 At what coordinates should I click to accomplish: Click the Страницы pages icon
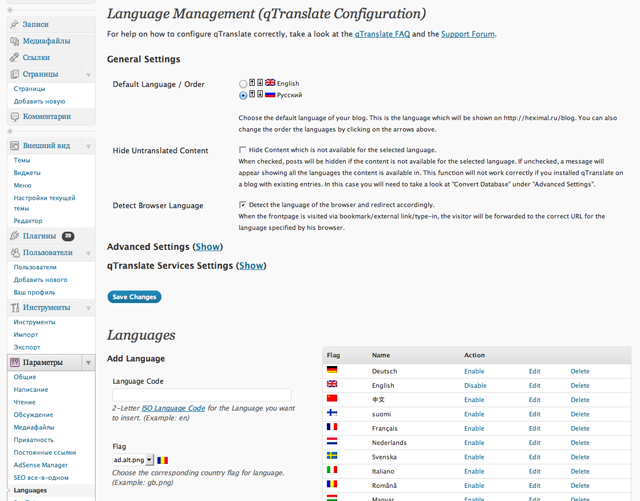(15, 74)
